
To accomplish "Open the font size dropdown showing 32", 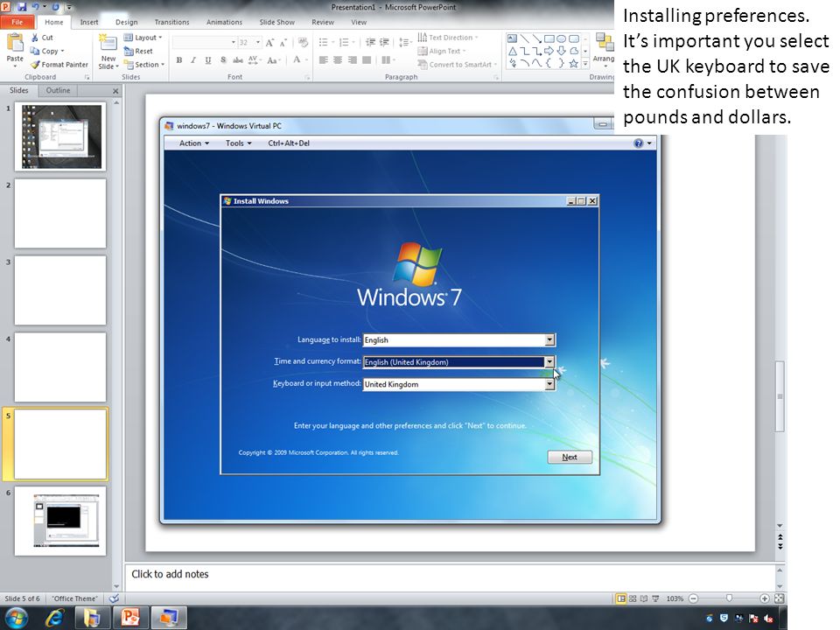I will [x=258, y=42].
